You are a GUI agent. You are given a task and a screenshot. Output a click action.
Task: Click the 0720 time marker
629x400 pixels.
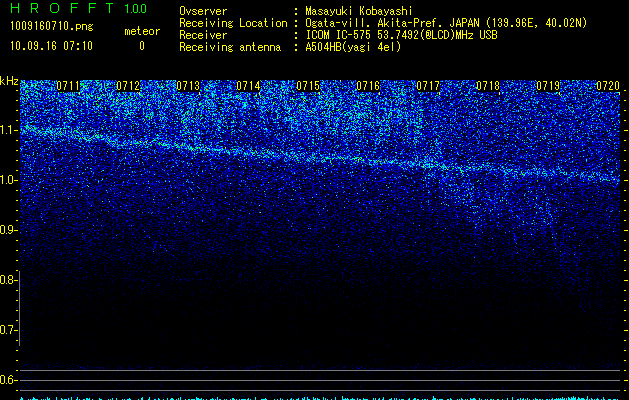point(608,86)
